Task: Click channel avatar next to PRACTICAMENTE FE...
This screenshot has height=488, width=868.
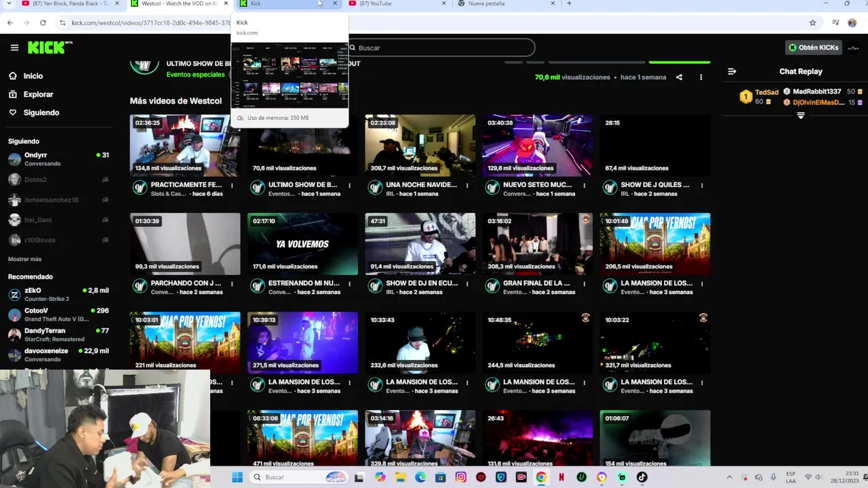Action: coord(140,188)
